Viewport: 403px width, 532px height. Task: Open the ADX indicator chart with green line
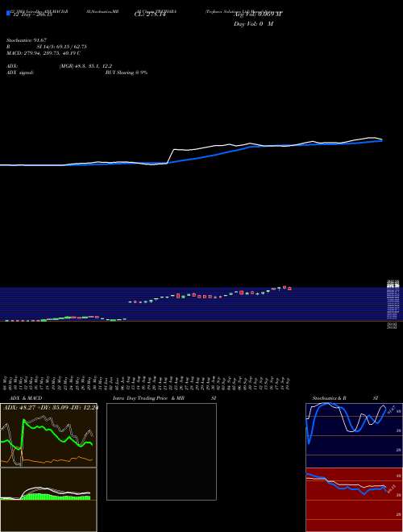[x=48, y=435]
